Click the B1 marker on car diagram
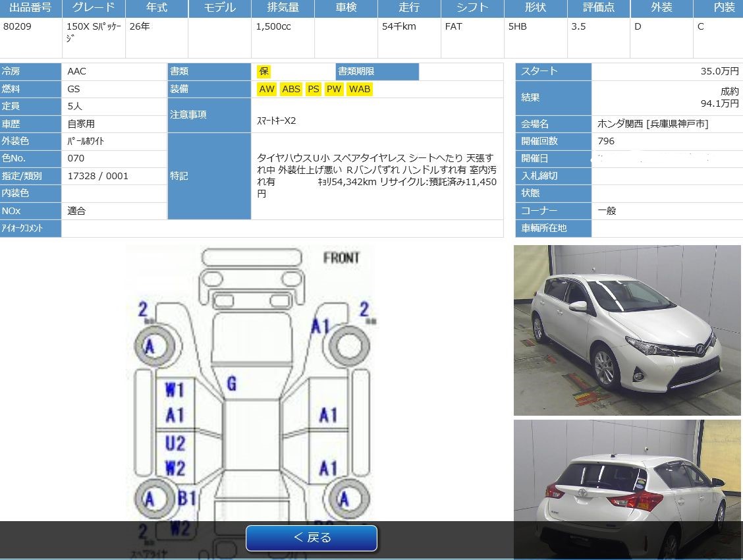The image size is (743, 560). pos(187,498)
